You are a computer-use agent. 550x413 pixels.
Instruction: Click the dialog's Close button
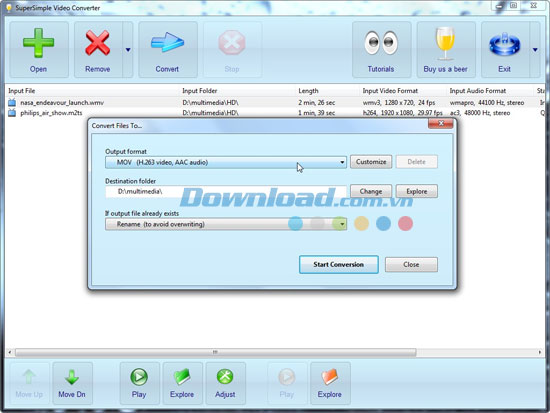[x=411, y=265]
